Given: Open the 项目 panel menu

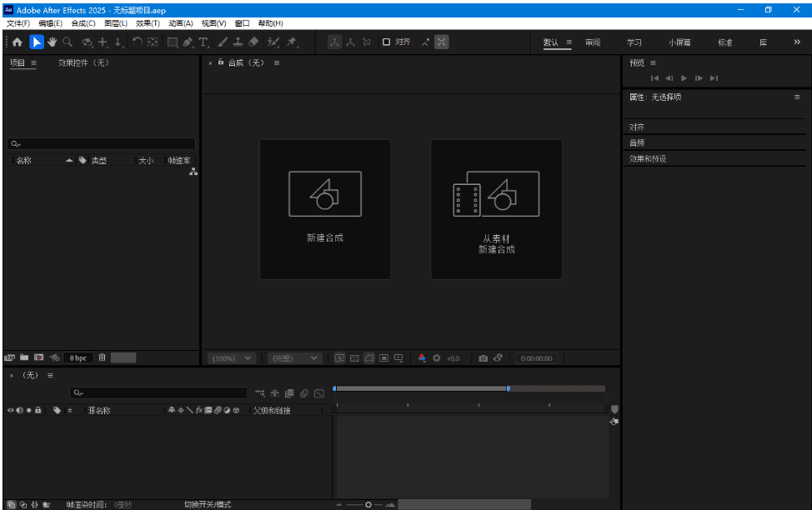Looking at the screenshot, I should coord(33,62).
